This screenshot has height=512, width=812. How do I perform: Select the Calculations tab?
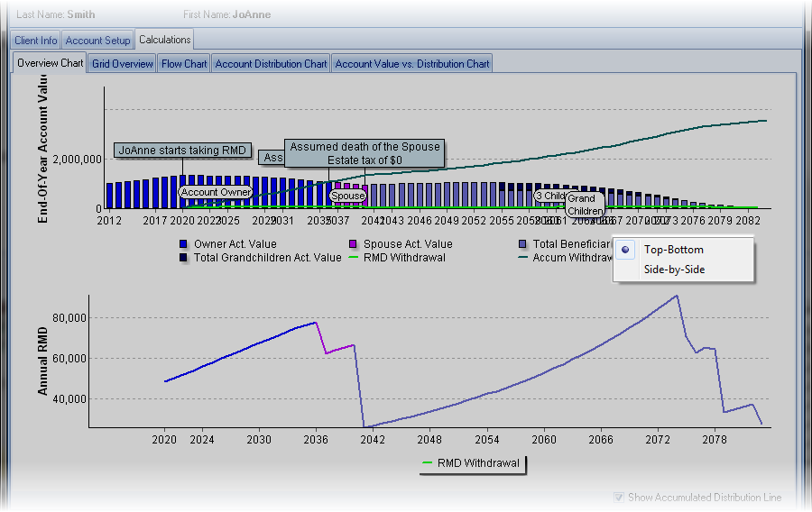coord(164,40)
